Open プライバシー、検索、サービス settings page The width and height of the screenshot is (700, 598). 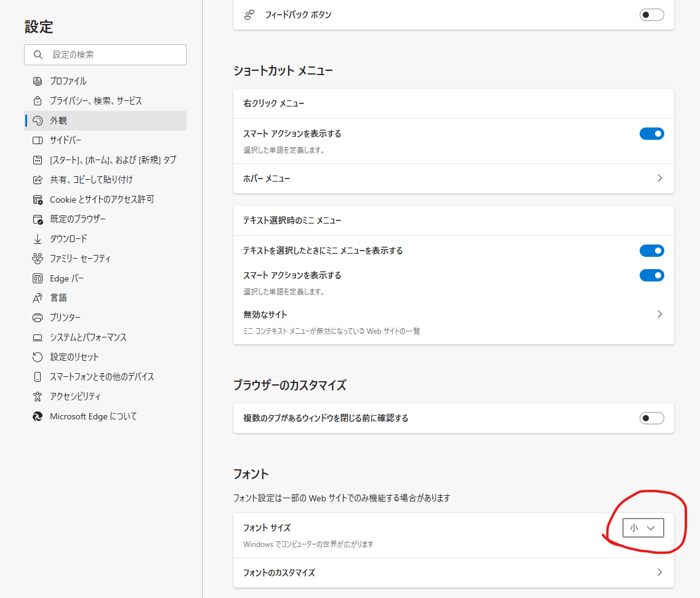(105, 100)
